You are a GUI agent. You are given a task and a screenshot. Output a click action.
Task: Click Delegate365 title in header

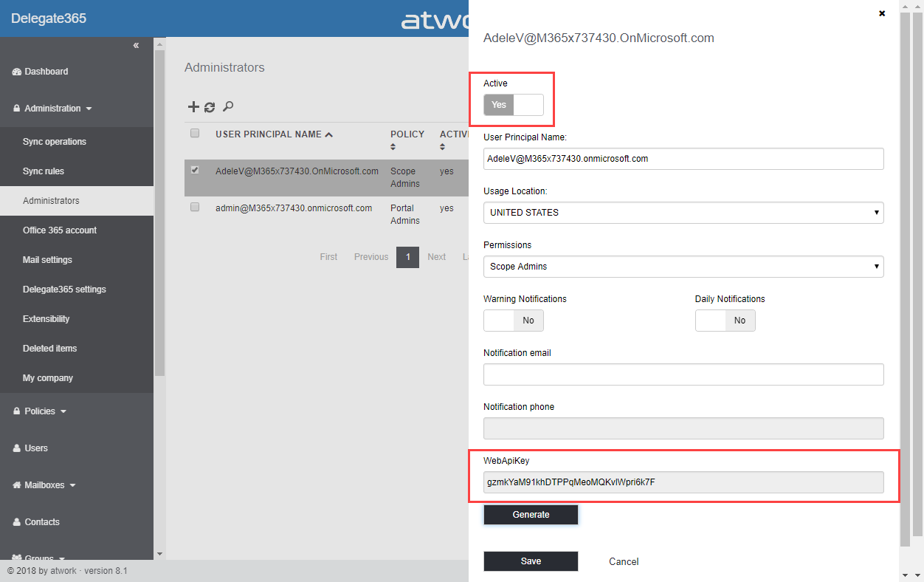click(49, 18)
